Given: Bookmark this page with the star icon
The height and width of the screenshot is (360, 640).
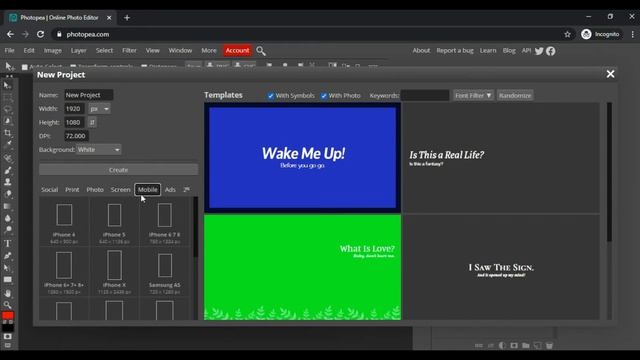Looking at the screenshot, I should [x=567, y=34].
